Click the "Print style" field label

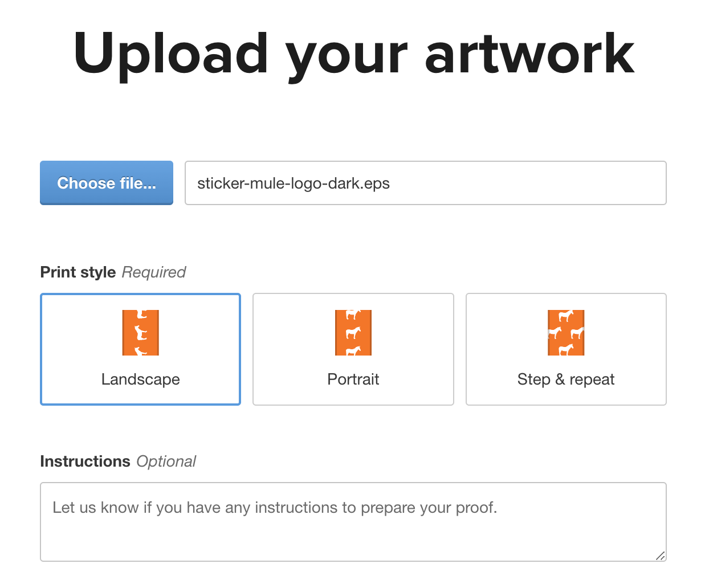pos(78,272)
